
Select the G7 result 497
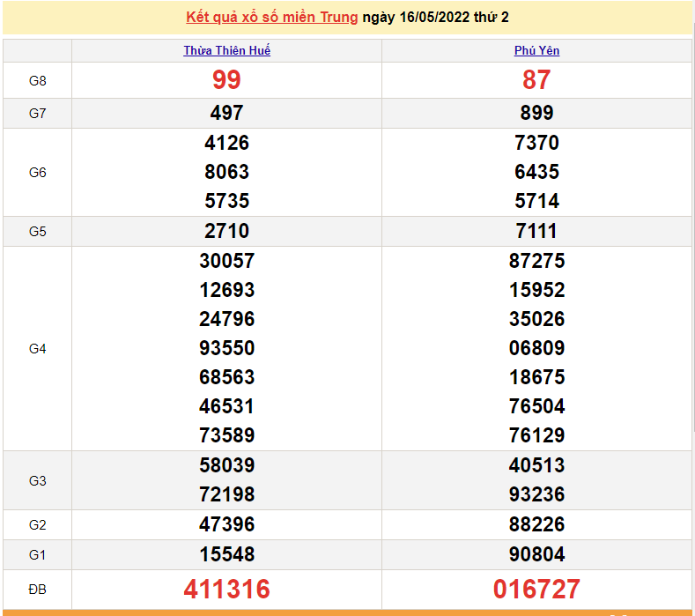[226, 113]
